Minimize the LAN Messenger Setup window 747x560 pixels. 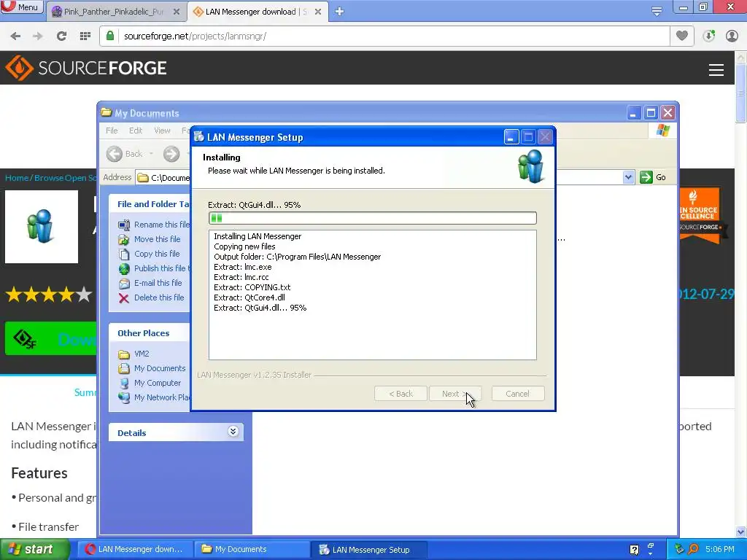(x=511, y=137)
